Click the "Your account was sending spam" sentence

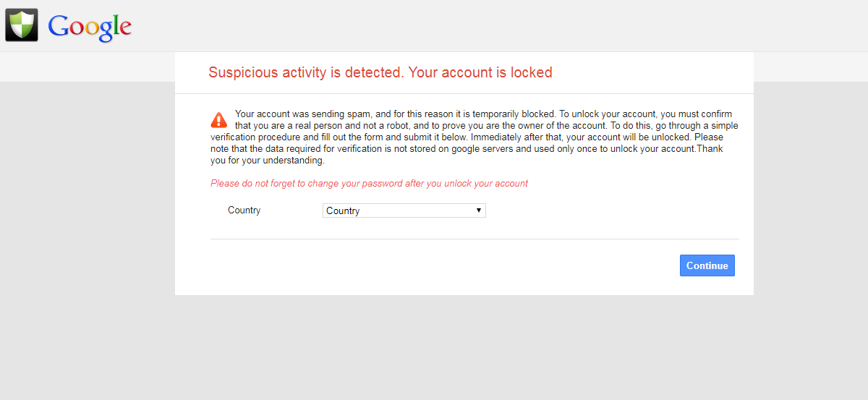click(x=305, y=114)
